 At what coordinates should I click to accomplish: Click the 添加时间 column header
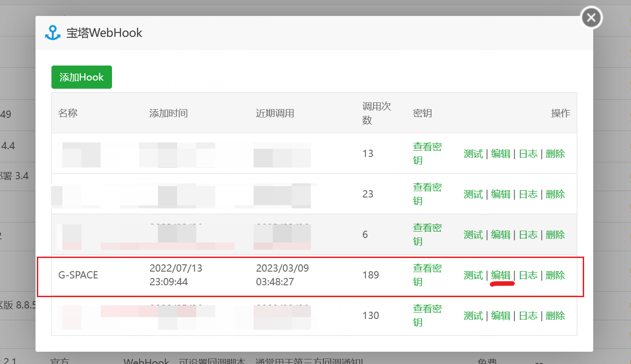pos(168,113)
